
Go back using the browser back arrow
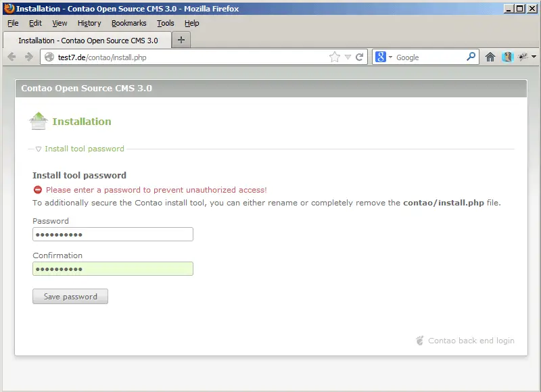pyautogui.click(x=11, y=57)
